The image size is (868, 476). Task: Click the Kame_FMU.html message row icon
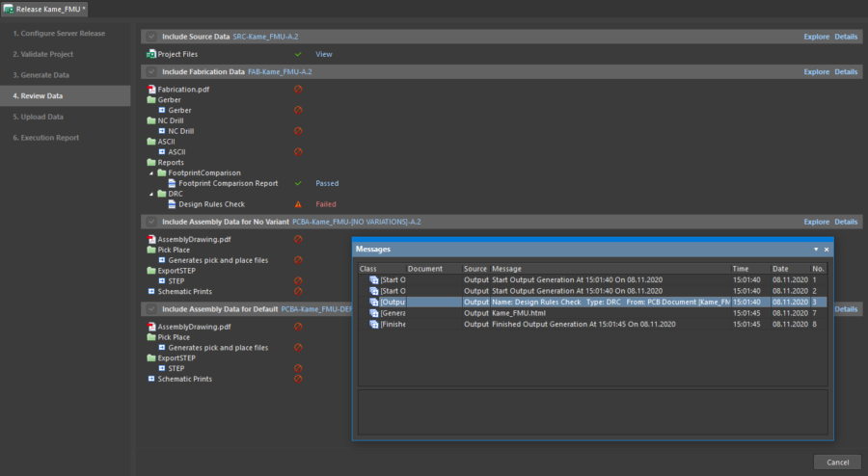[x=374, y=313]
